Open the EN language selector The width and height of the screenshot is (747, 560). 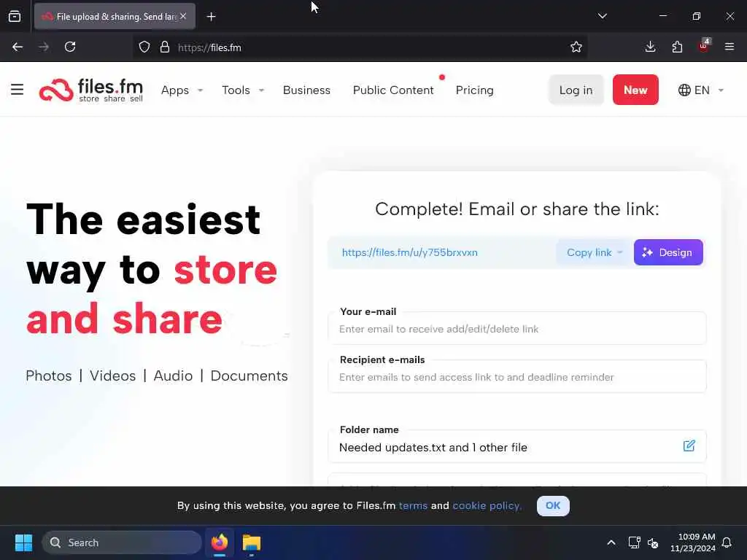[701, 90]
